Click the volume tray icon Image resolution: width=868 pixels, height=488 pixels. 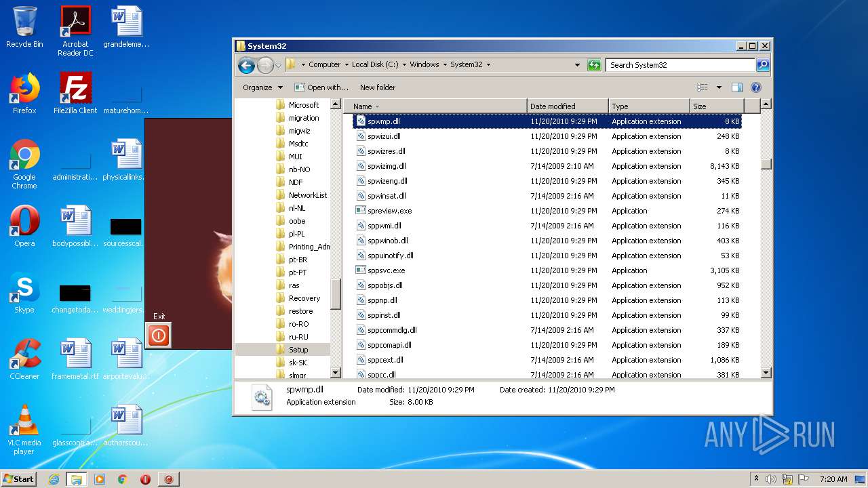(770, 479)
